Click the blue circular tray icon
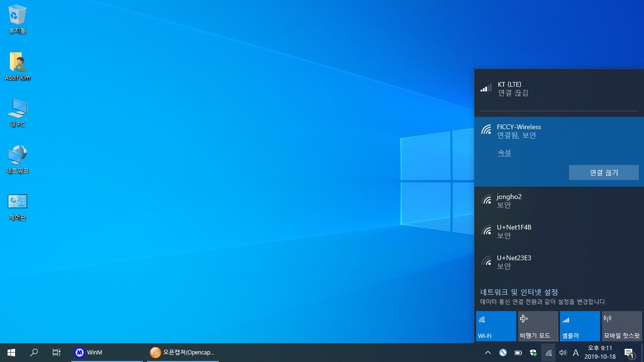The image size is (644, 362). [503, 353]
